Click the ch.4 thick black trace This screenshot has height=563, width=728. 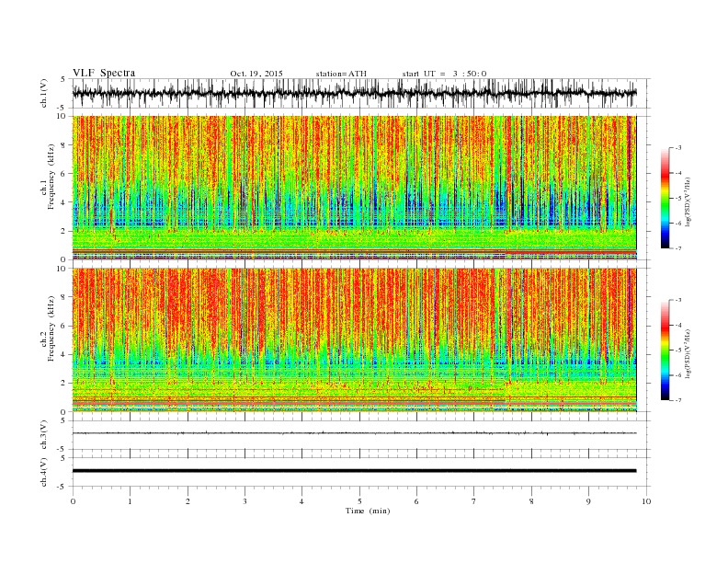pos(354,471)
